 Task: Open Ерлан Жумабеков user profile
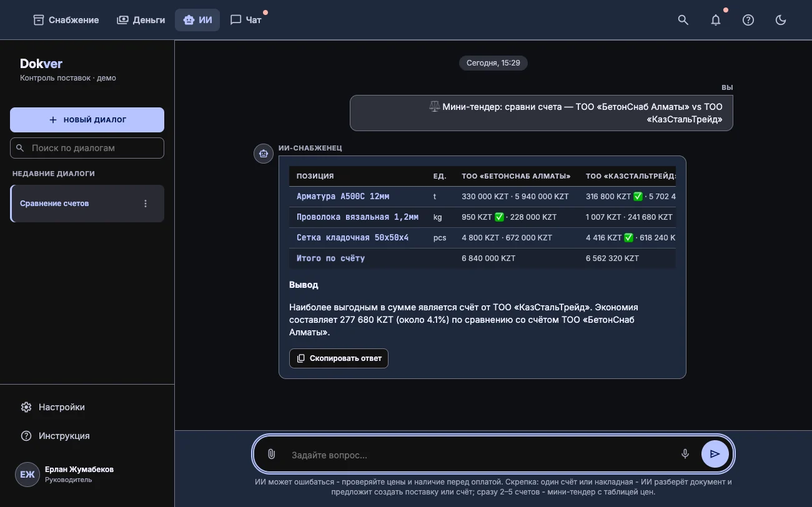coord(87,475)
